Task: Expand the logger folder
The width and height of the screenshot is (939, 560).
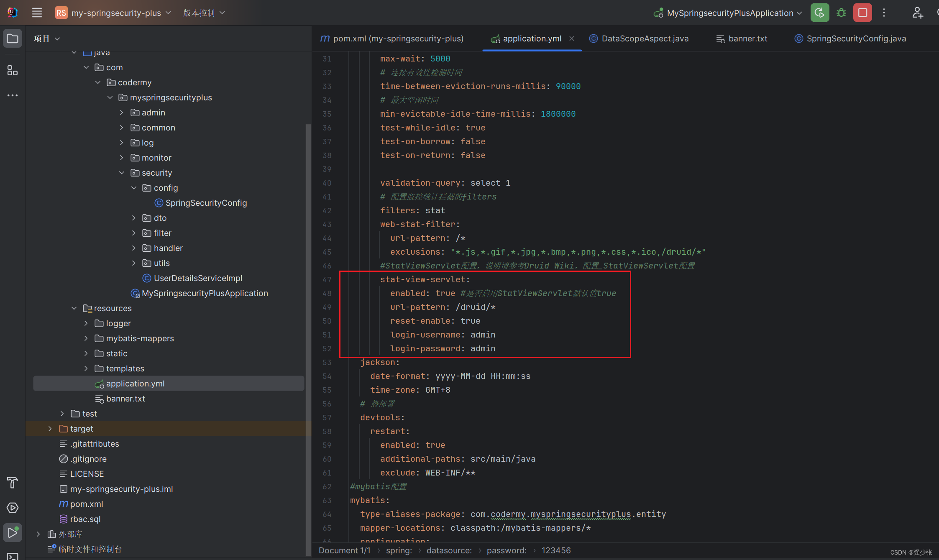Action: (x=86, y=323)
